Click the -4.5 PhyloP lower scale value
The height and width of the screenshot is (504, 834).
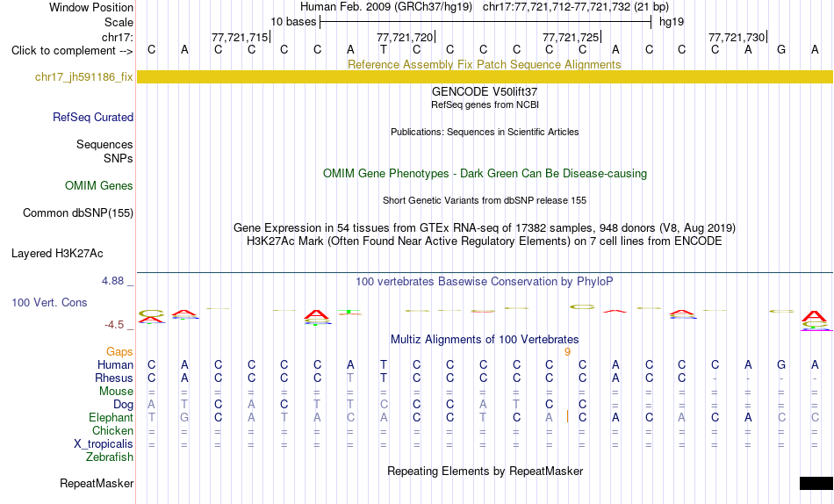[114, 325]
